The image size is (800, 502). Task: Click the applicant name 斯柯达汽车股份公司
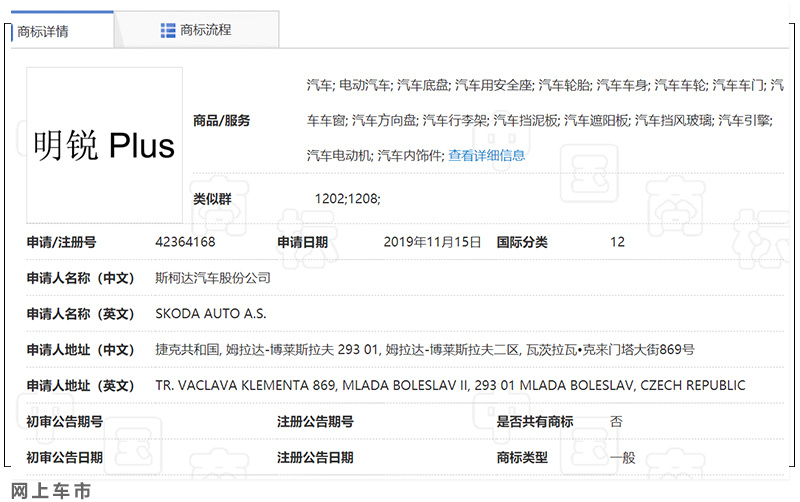point(213,278)
